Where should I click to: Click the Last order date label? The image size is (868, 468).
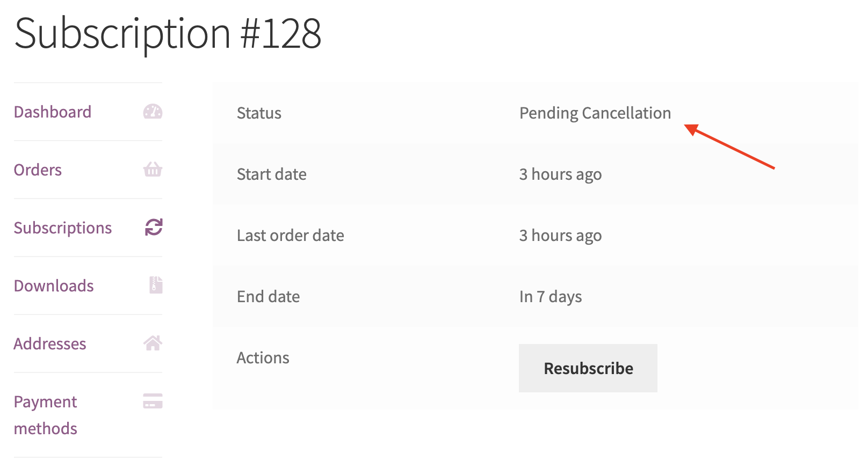pos(291,236)
